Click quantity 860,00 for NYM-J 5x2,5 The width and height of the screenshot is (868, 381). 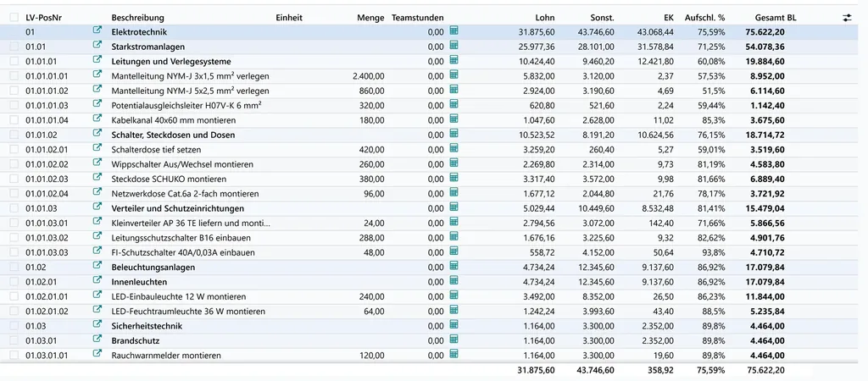pos(372,91)
